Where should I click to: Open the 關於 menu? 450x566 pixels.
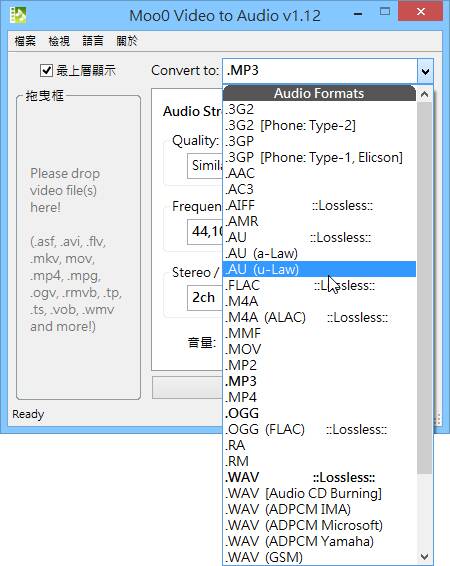pos(127,41)
